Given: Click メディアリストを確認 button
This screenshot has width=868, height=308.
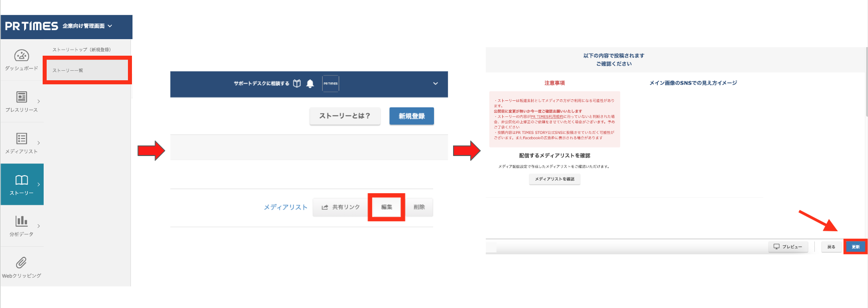Looking at the screenshot, I should [554, 179].
